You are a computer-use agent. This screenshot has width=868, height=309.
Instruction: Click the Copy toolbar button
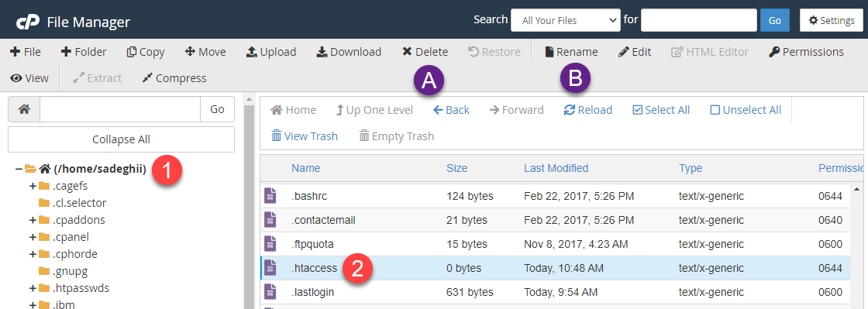(146, 52)
